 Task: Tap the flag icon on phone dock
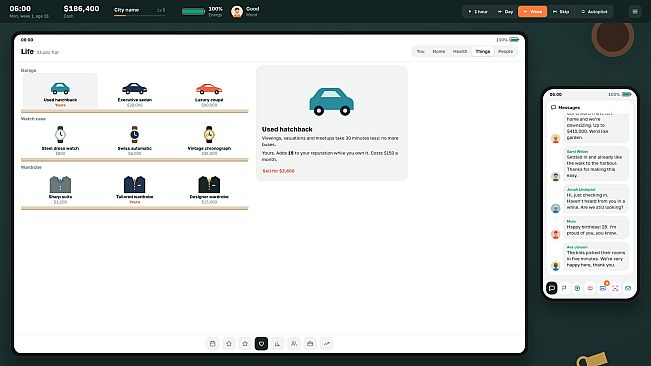pos(564,288)
